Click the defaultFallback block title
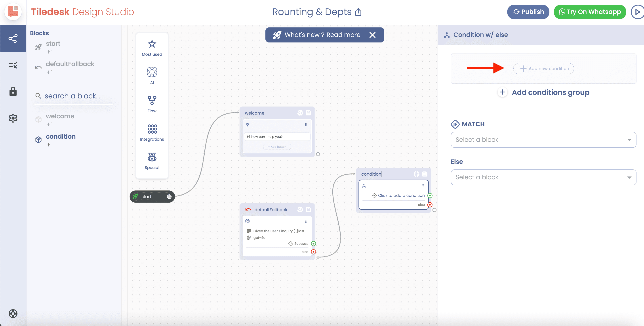Screen dimensions: 644x326 point(271,210)
